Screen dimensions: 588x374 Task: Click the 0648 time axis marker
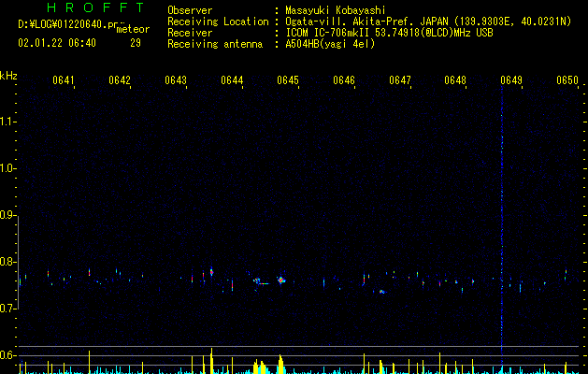[455, 80]
